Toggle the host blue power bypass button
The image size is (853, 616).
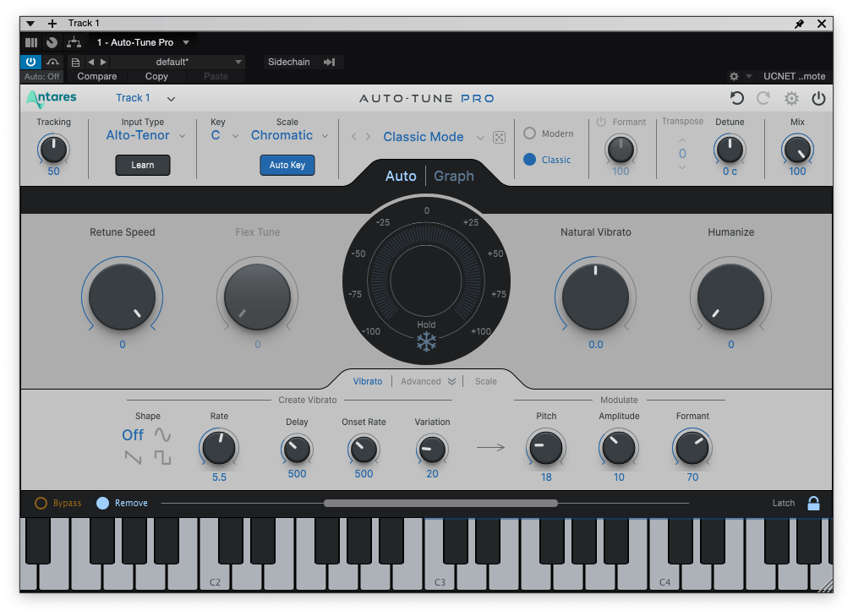tap(31, 62)
